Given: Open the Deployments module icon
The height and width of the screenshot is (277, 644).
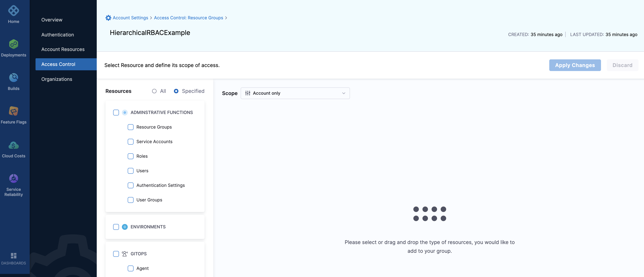Looking at the screenshot, I should 13,44.
